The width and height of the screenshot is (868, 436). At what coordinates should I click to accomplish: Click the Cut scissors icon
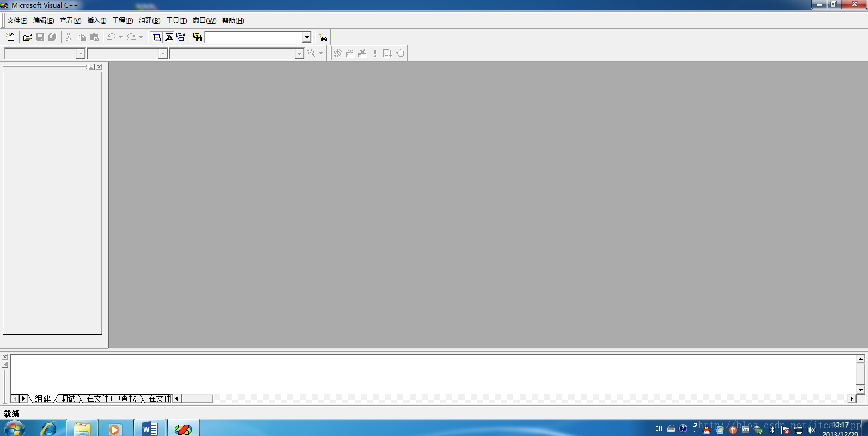coord(69,37)
